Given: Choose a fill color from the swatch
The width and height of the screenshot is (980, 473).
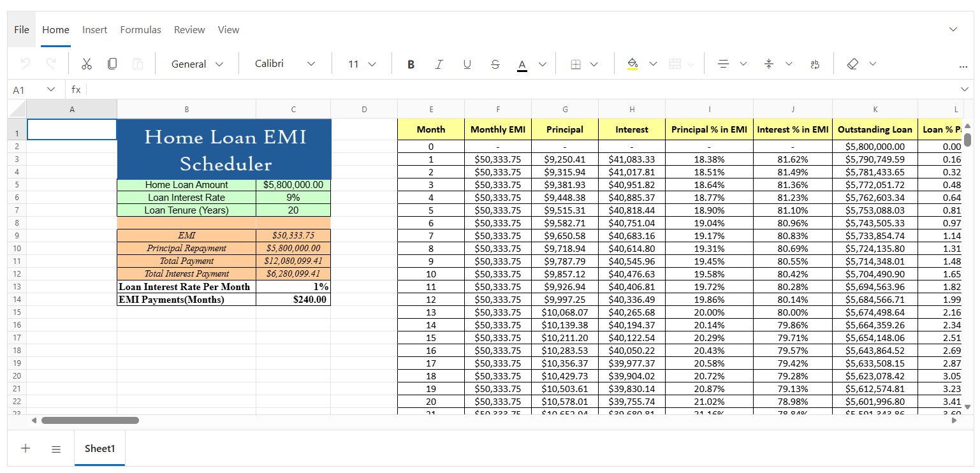Looking at the screenshot, I should [633, 63].
